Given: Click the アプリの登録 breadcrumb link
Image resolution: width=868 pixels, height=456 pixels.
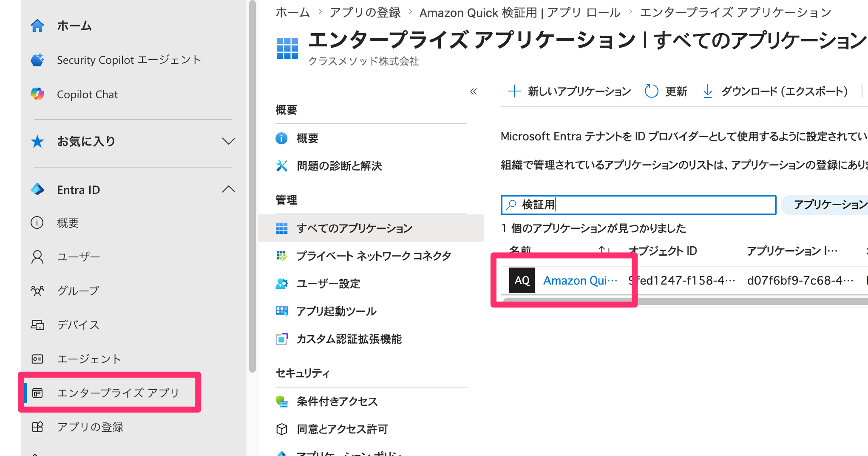Looking at the screenshot, I should pyautogui.click(x=365, y=12).
